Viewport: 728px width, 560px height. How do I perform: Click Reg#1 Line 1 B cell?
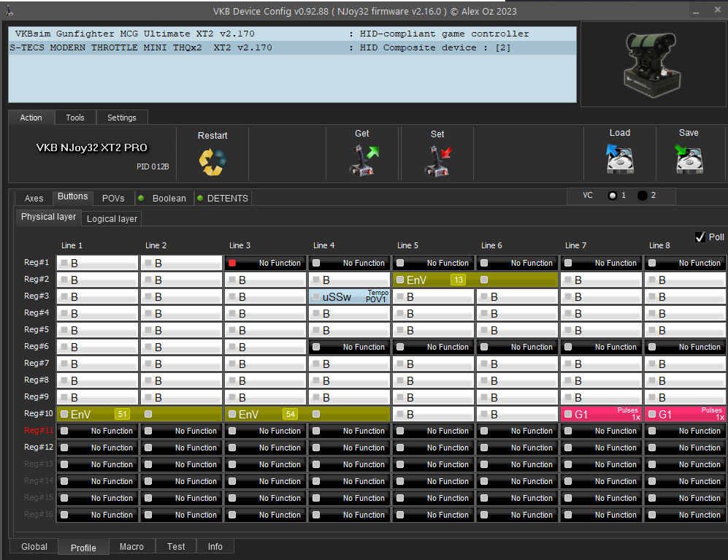point(98,263)
